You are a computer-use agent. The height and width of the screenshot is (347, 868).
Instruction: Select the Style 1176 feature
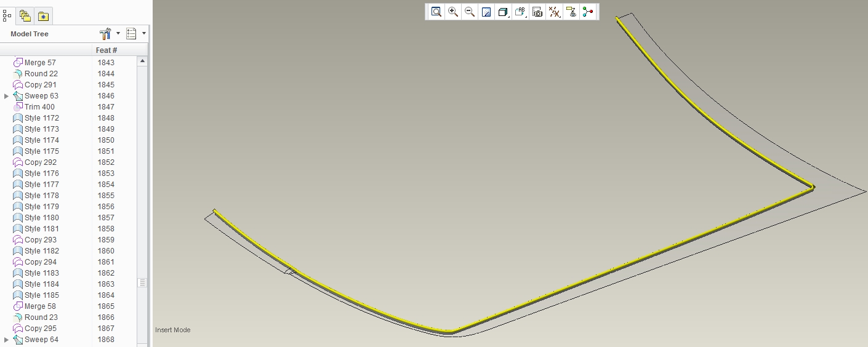click(x=36, y=173)
